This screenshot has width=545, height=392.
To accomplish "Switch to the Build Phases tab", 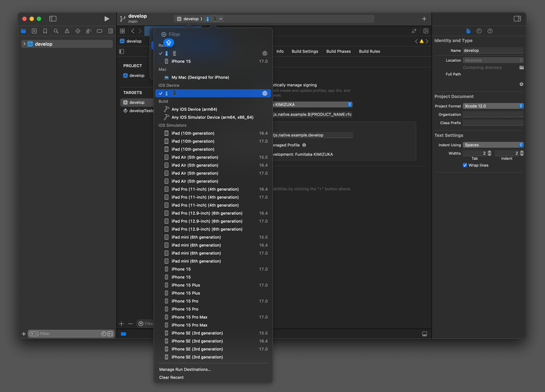I will click(x=338, y=51).
